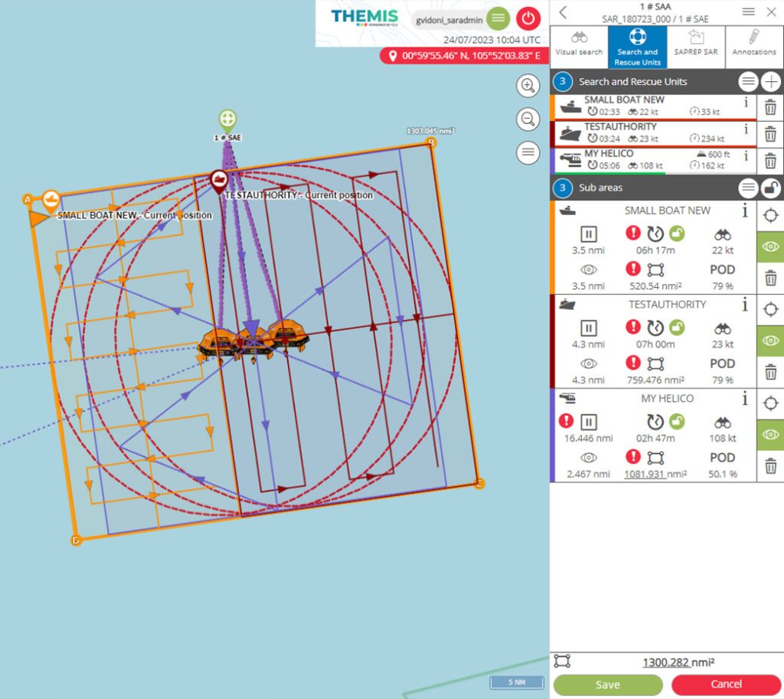Open the Search and Rescue Units list menu
The image size is (784, 699).
click(748, 82)
